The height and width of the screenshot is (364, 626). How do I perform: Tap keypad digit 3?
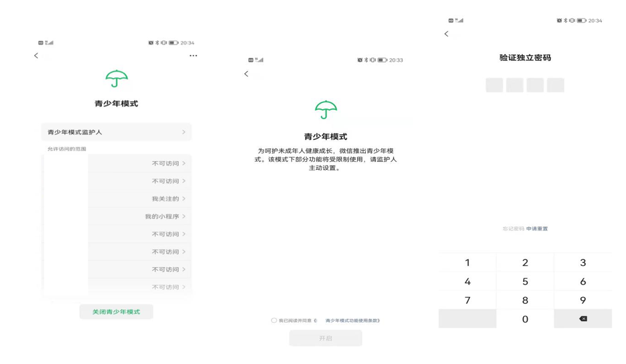(x=583, y=262)
